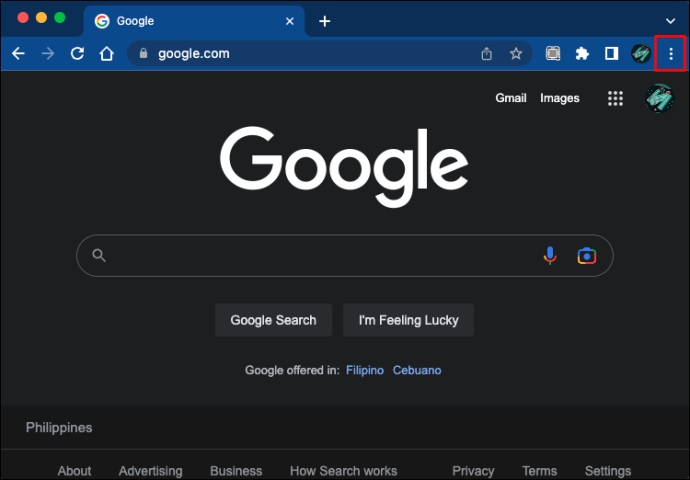Toggle the side panel icon
Image resolution: width=690 pixels, height=480 pixels.
pyautogui.click(x=611, y=54)
